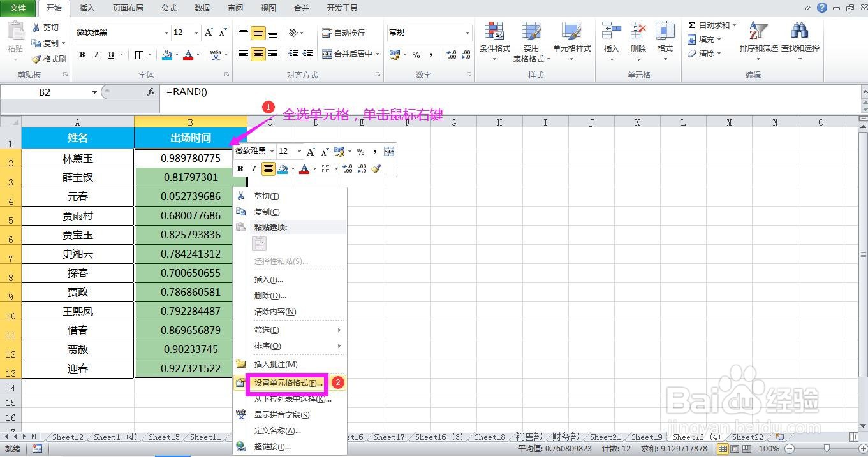Viewport: 868px width, 457px height.
Task: Click the Increase Decimal icon in the ribbon
Action: point(451,55)
